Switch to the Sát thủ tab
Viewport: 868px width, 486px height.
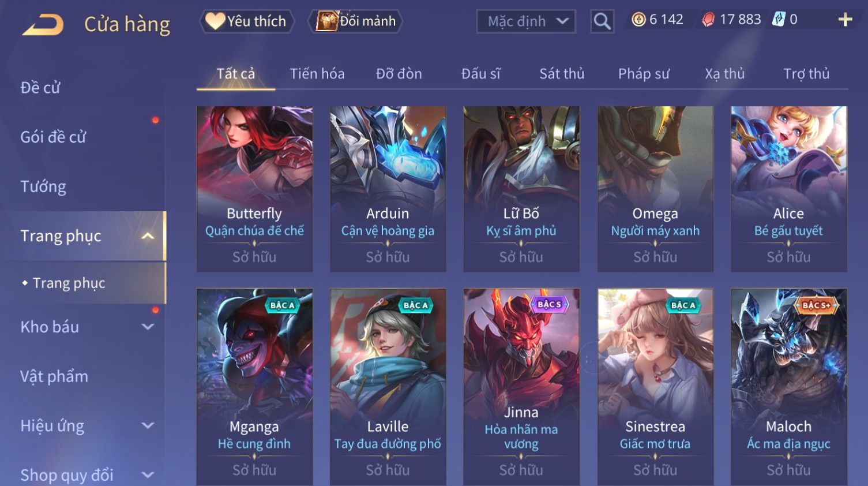point(562,74)
